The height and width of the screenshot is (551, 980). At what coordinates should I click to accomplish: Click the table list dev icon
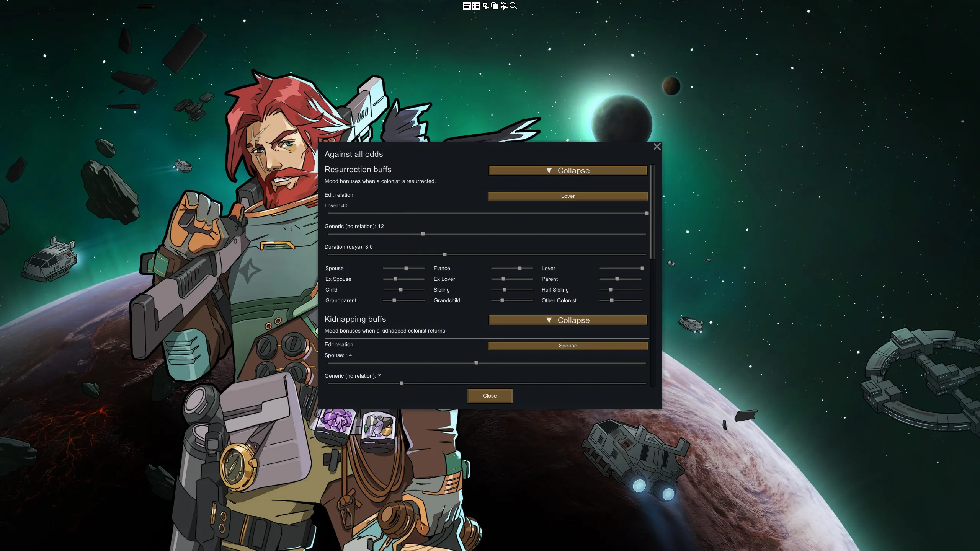click(x=476, y=6)
